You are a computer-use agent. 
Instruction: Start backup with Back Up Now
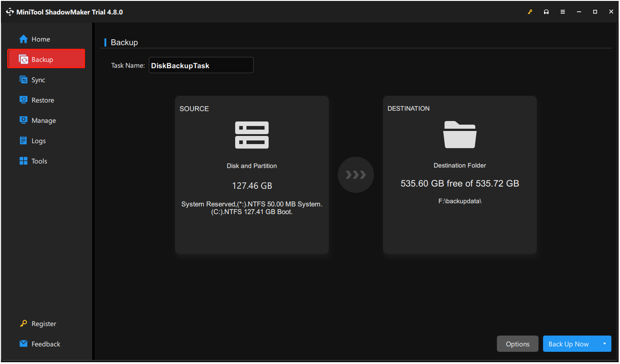pyautogui.click(x=568, y=344)
